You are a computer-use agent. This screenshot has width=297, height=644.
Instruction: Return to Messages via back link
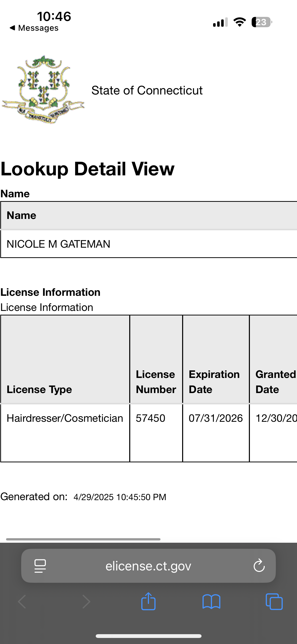[34, 28]
